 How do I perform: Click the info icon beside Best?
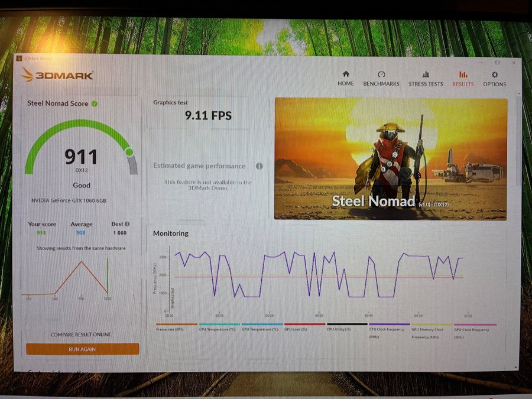pyautogui.click(x=127, y=224)
